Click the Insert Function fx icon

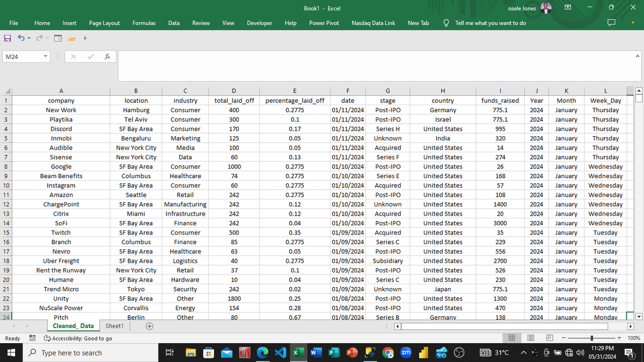click(108, 57)
